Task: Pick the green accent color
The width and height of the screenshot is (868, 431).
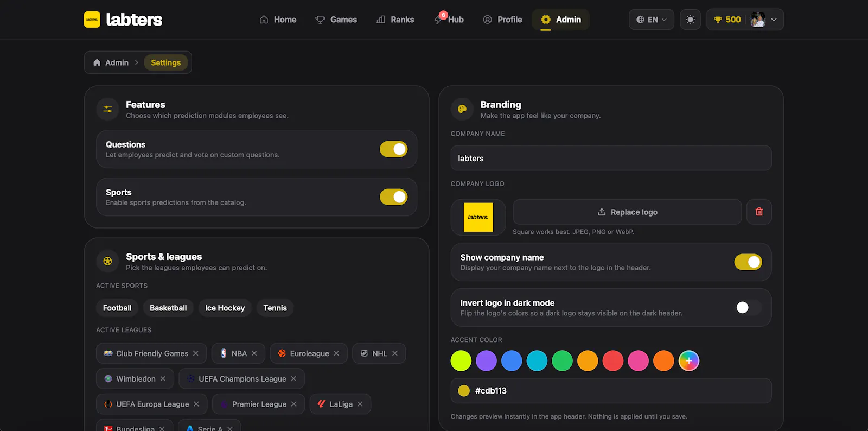Action: click(563, 361)
